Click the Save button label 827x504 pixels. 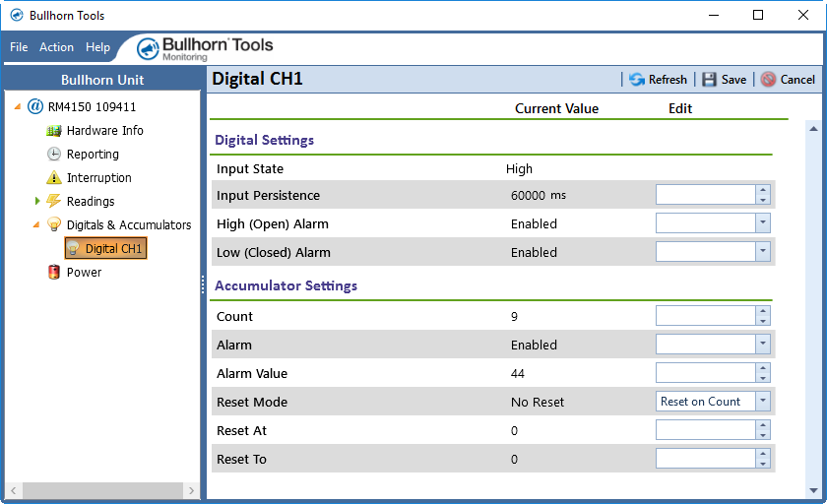pos(733,80)
